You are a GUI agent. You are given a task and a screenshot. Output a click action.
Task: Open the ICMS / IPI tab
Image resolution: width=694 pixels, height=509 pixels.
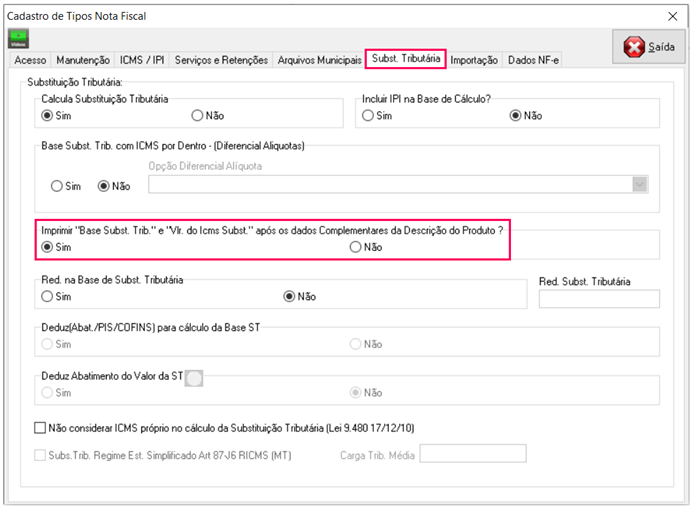click(x=142, y=61)
